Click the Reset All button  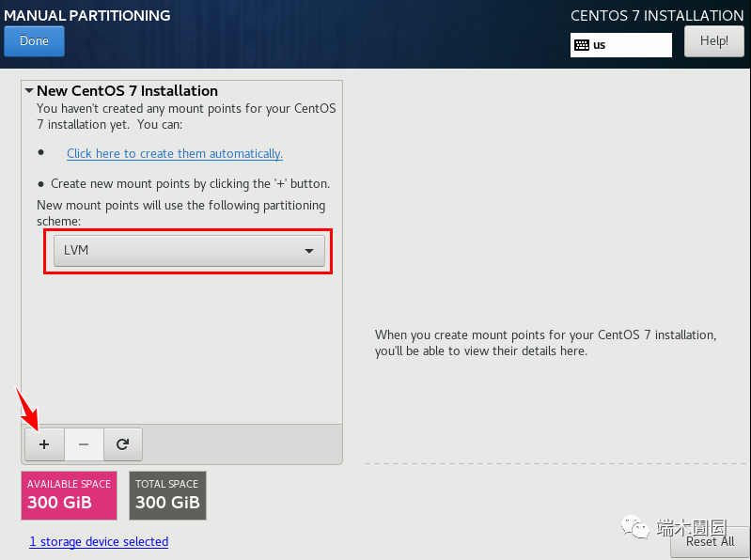[x=711, y=542]
